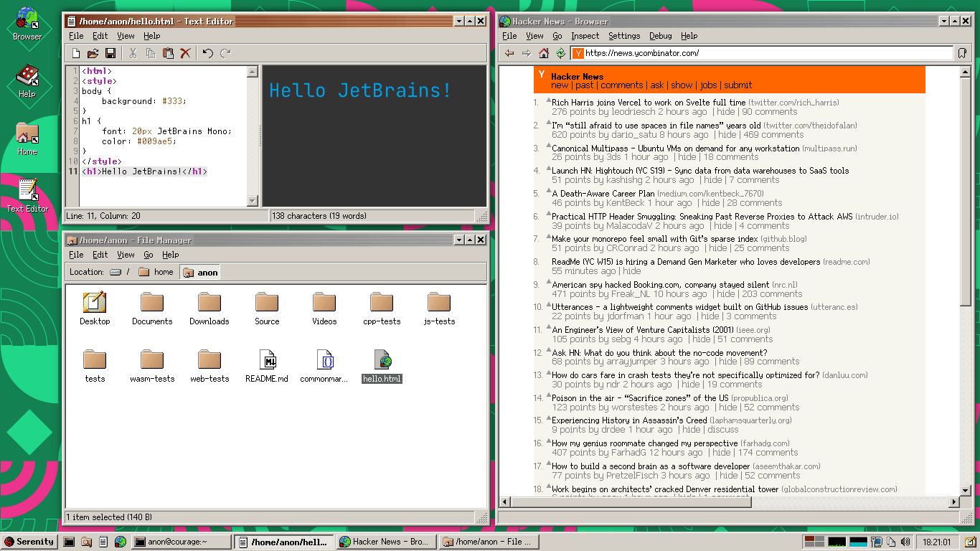The width and height of the screenshot is (980, 551).
Task: Click the Paste clipboard icon in Text Editor
Action: click(x=168, y=53)
